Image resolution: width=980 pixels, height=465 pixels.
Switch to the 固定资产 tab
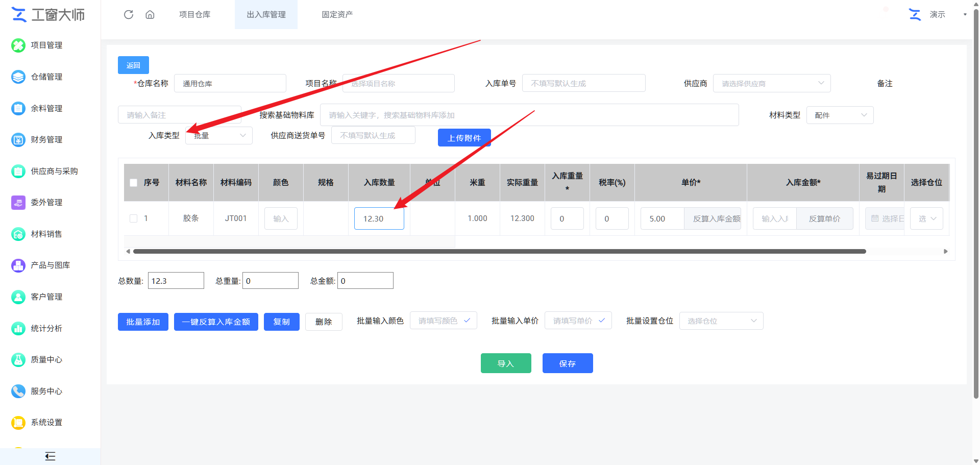[x=337, y=14]
